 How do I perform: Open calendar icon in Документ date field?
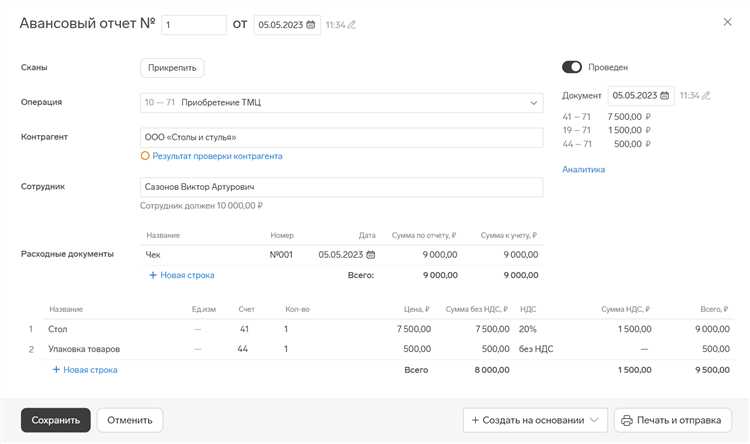click(x=665, y=96)
